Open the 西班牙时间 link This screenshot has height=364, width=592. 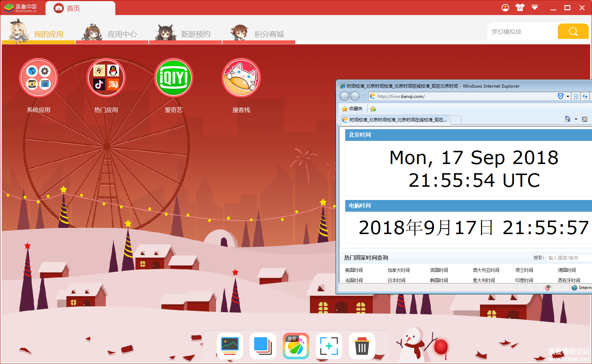tap(569, 280)
